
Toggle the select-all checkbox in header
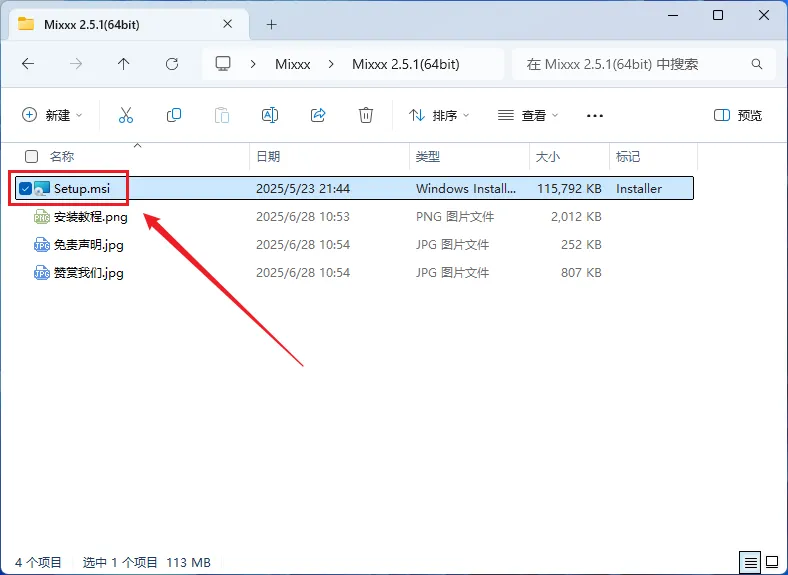click(x=32, y=156)
